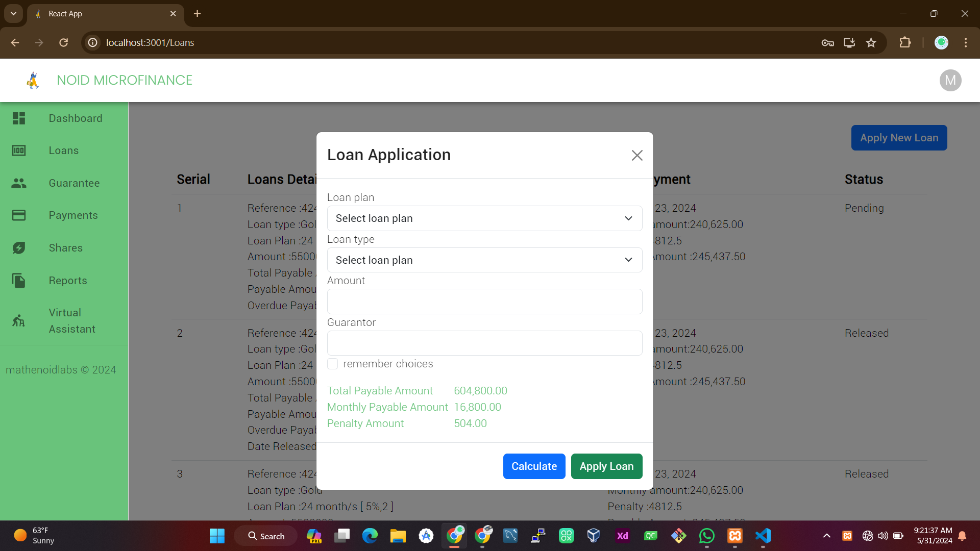Open WhatsApp from the Windows taskbar
The width and height of the screenshot is (980, 551).
pyautogui.click(x=706, y=536)
